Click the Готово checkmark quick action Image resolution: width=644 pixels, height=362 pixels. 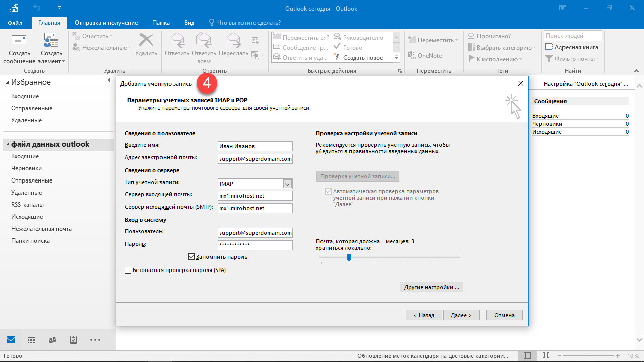click(x=348, y=48)
